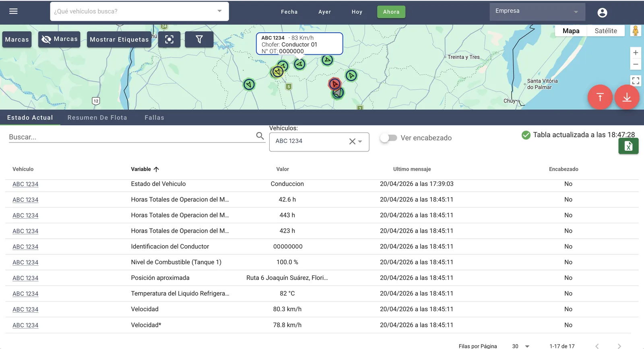The width and height of the screenshot is (644, 349).
Task: Click the search magnifier icon beside Buscar
Action: (x=260, y=136)
